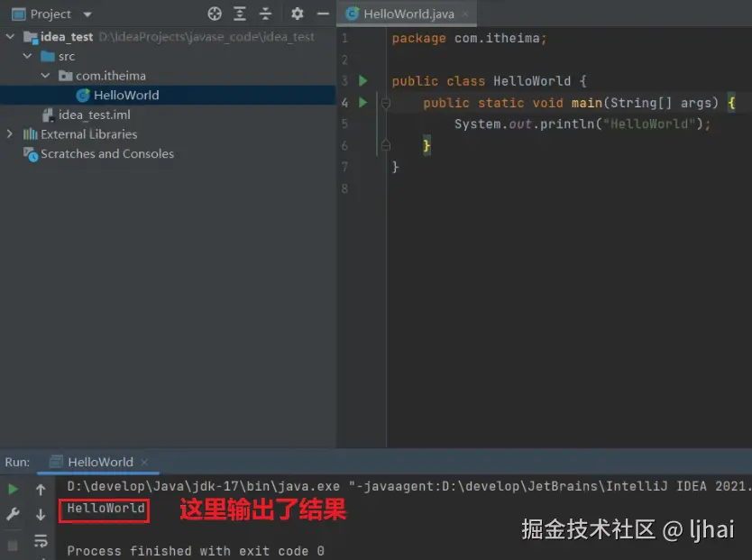Open the Project view dropdown arrow
This screenshot has width=752, height=560.
coord(87,14)
